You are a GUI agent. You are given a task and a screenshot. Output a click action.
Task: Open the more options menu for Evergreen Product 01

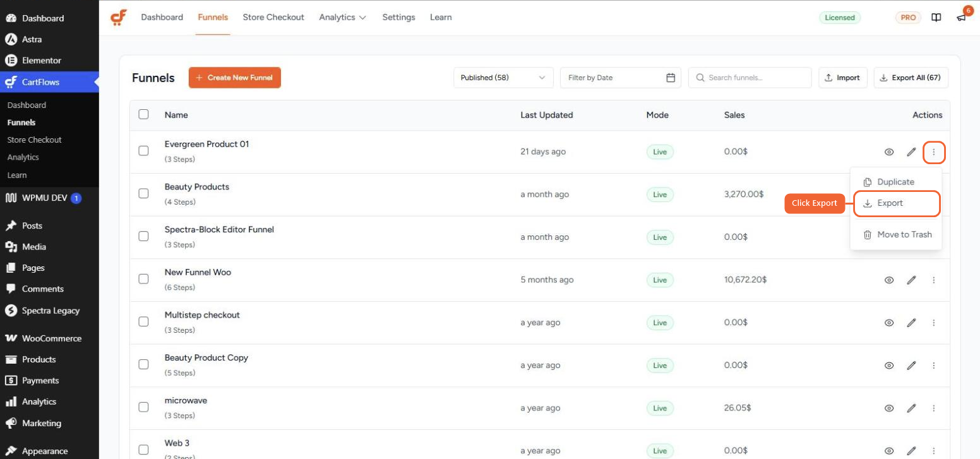[934, 152]
